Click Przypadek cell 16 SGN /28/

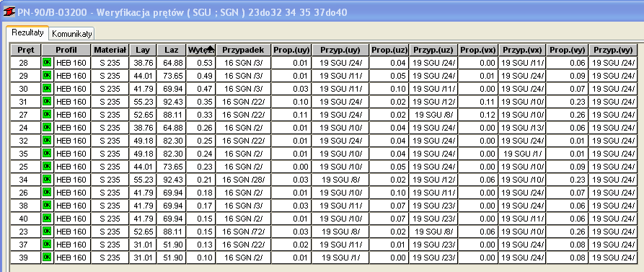pos(244,180)
